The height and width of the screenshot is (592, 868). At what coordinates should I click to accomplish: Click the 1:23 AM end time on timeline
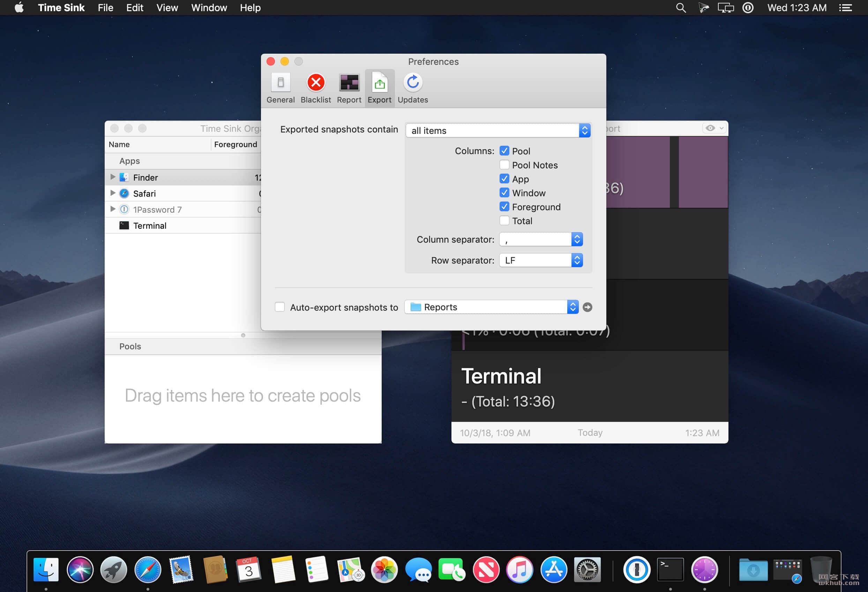pos(702,433)
